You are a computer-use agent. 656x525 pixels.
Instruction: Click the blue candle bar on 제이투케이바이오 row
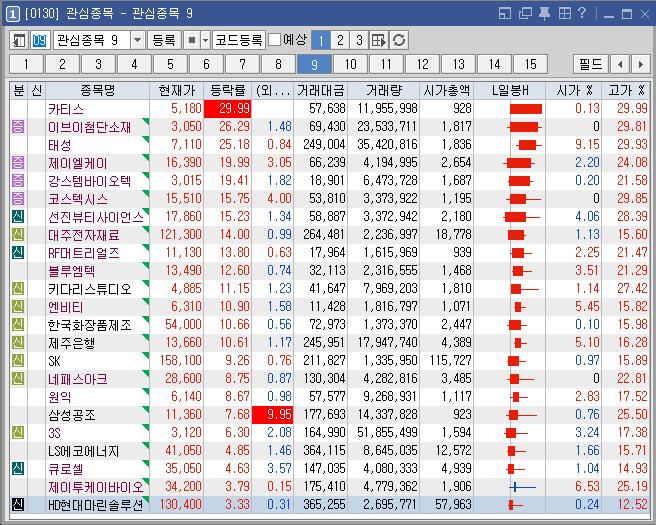(522, 487)
